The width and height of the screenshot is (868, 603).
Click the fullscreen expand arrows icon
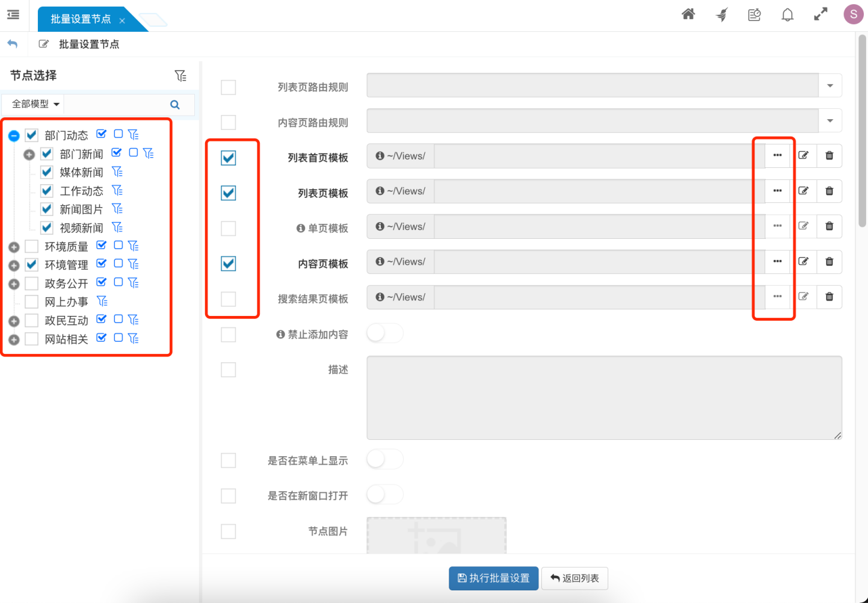click(820, 14)
